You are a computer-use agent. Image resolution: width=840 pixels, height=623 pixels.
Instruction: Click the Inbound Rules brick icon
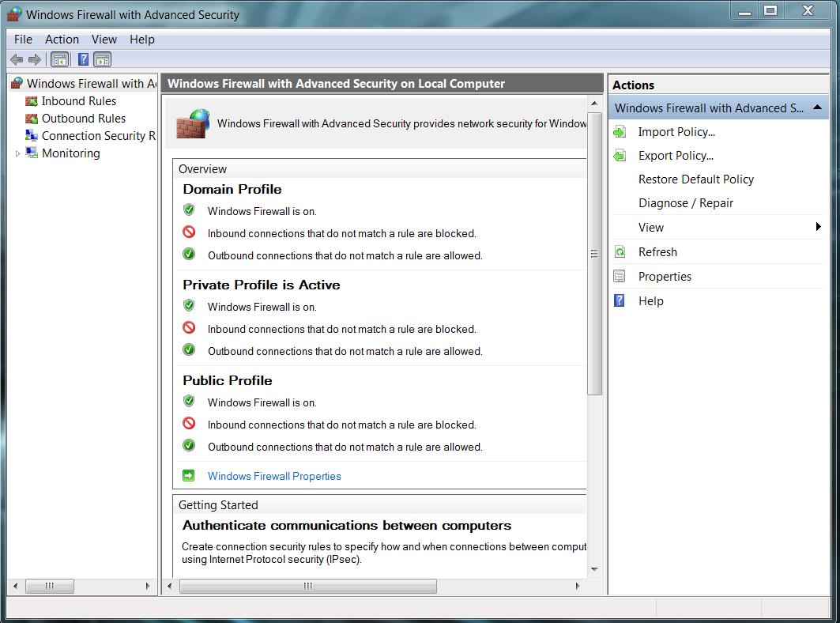tap(32, 100)
